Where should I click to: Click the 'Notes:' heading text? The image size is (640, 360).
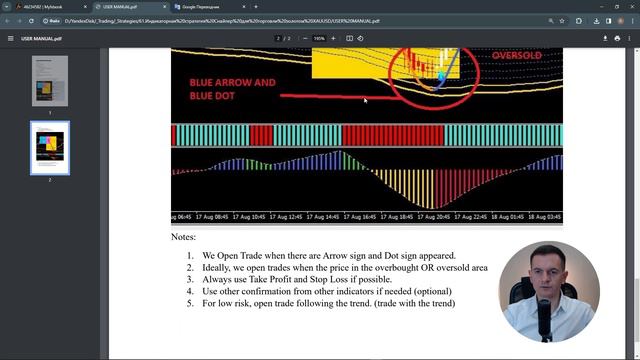tap(183, 237)
